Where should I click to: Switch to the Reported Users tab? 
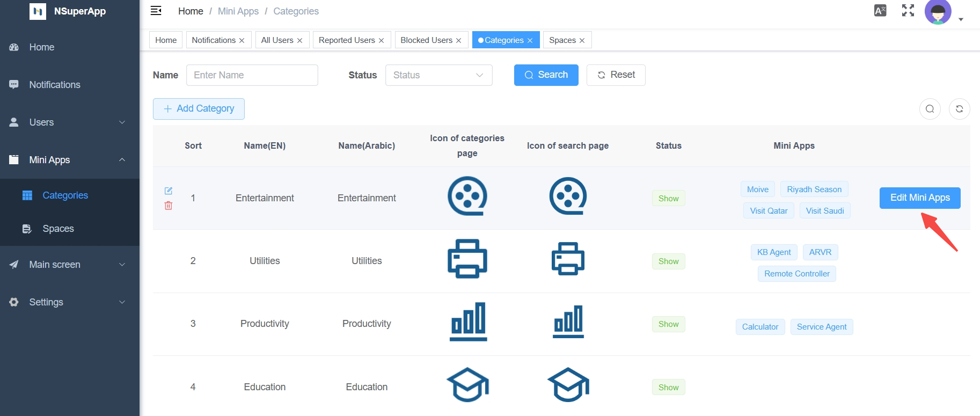(347, 40)
